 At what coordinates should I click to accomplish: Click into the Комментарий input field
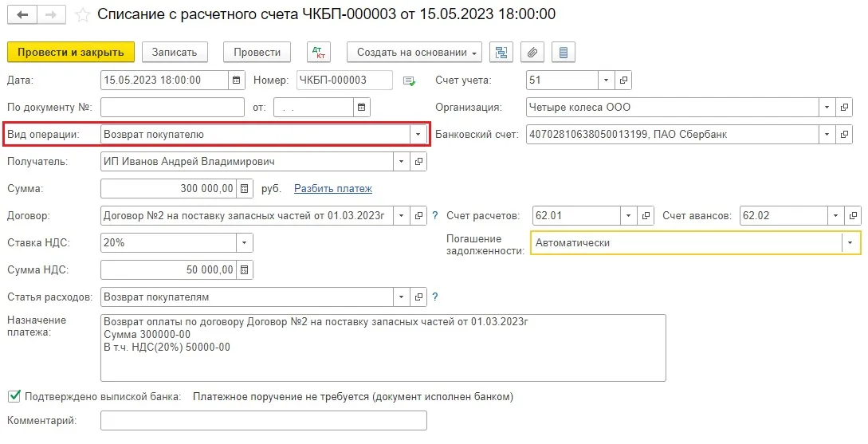click(x=263, y=421)
